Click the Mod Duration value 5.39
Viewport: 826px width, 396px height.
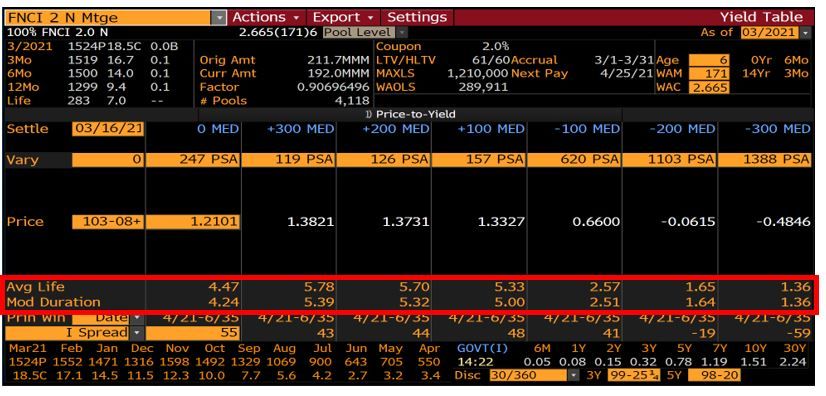coord(320,302)
